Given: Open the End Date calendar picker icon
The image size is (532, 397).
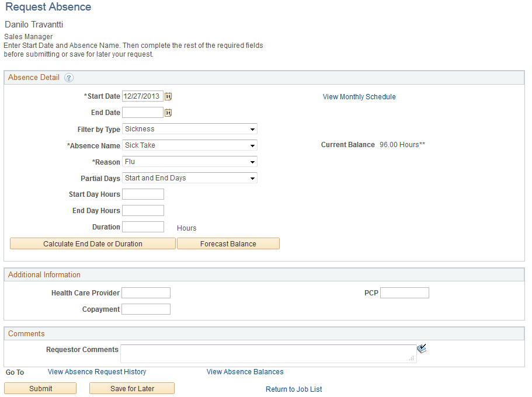Looking at the screenshot, I should point(168,112).
